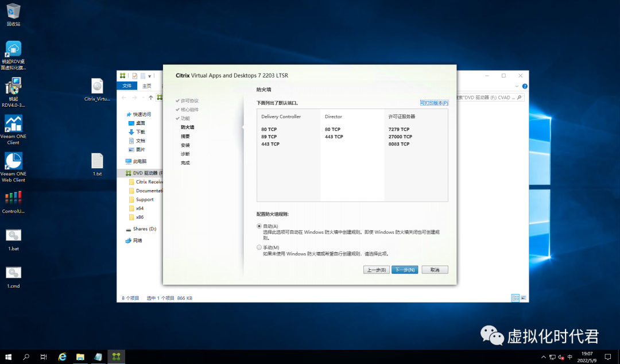Select 图片 in Explorer navigation
This screenshot has height=364, width=620.
coord(141,149)
